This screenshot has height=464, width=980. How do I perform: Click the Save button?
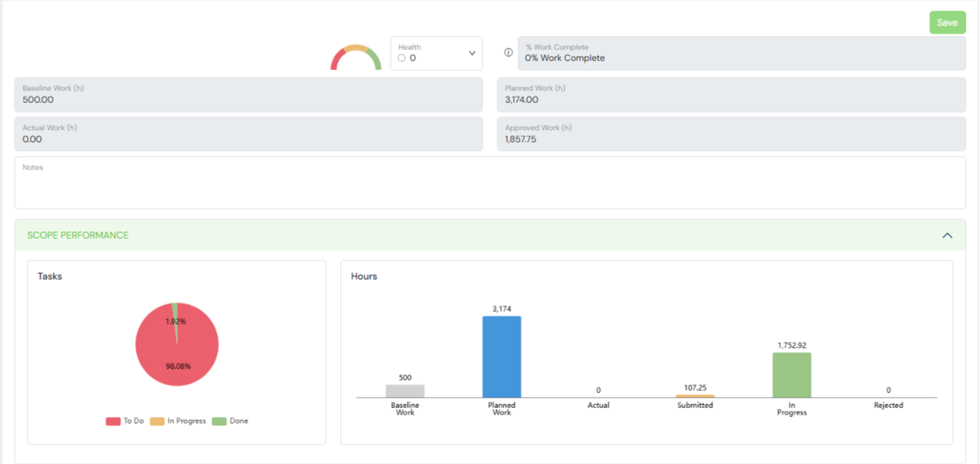[946, 22]
